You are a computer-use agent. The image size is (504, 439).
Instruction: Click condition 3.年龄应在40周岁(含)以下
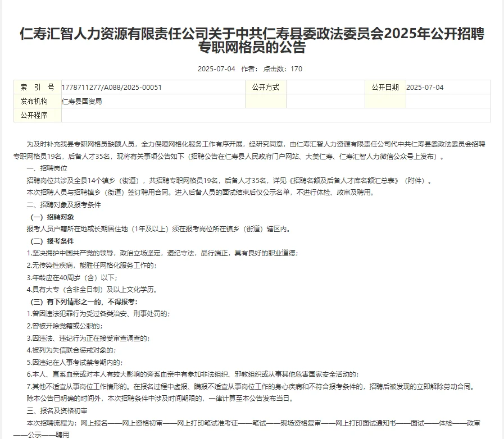pyautogui.click(x=72, y=277)
